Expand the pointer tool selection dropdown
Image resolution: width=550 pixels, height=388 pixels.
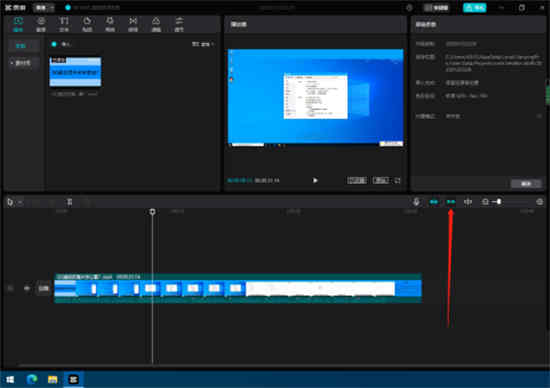pyautogui.click(x=20, y=202)
